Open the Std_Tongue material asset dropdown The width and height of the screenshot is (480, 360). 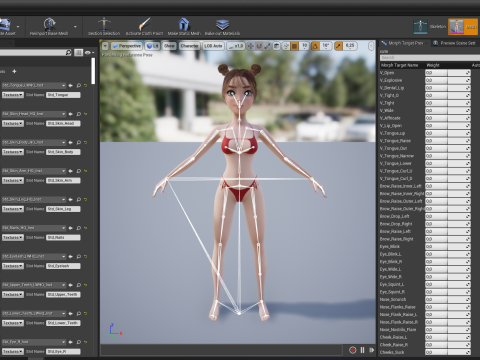coord(34,85)
